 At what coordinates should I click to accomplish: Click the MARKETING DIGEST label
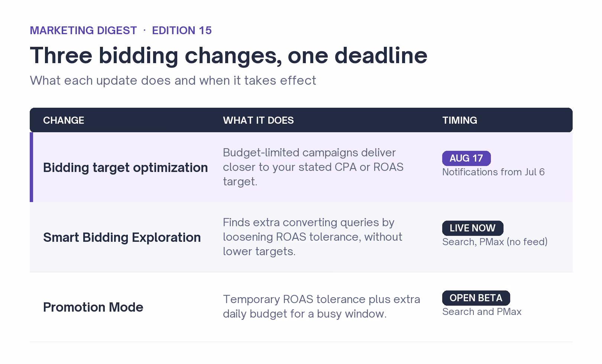click(x=83, y=30)
